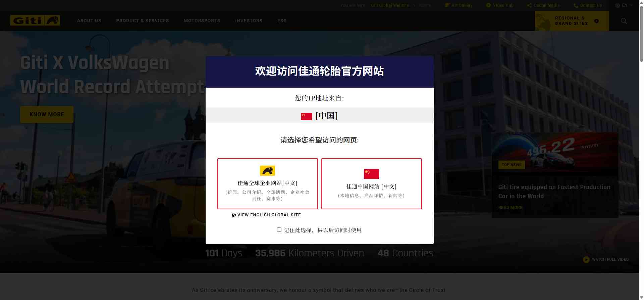
Task: Click the globe language icon
Action: pos(618,5)
